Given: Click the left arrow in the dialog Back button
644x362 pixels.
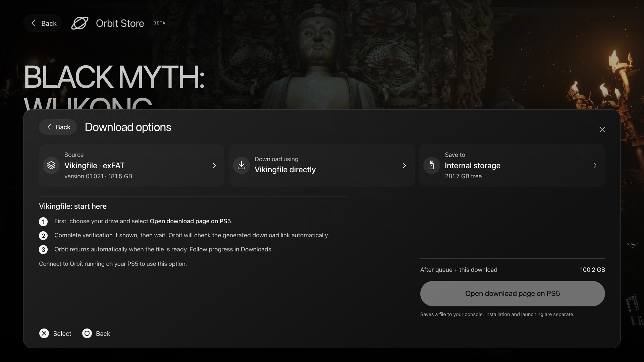Looking at the screenshot, I should (x=49, y=127).
